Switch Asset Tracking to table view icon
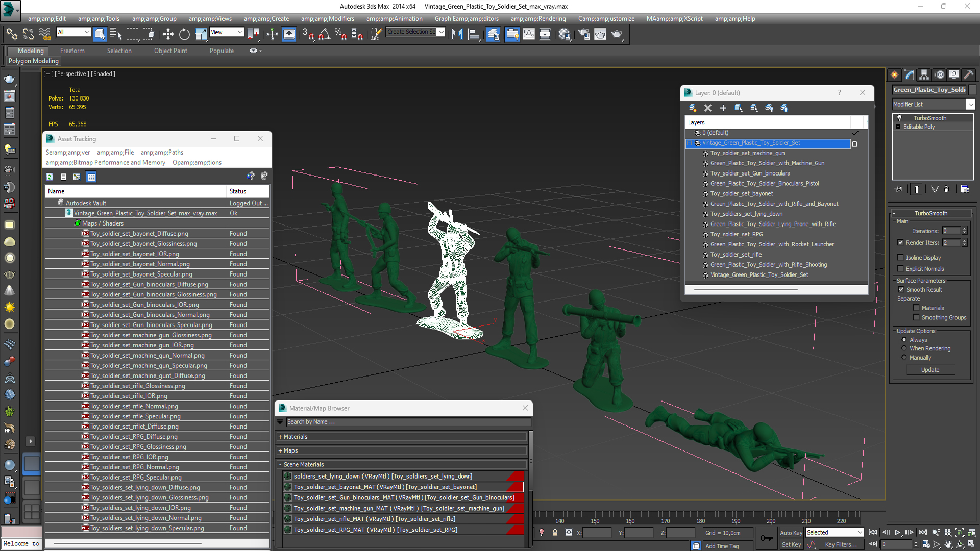Image resolution: width=980 pixels, height=551 pixels. 91,177
